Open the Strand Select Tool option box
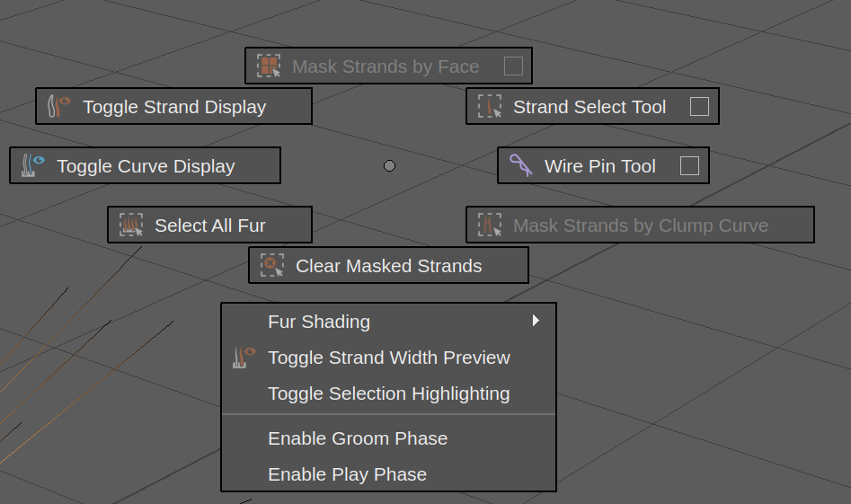The image size is (851, 504). point(699,107)
